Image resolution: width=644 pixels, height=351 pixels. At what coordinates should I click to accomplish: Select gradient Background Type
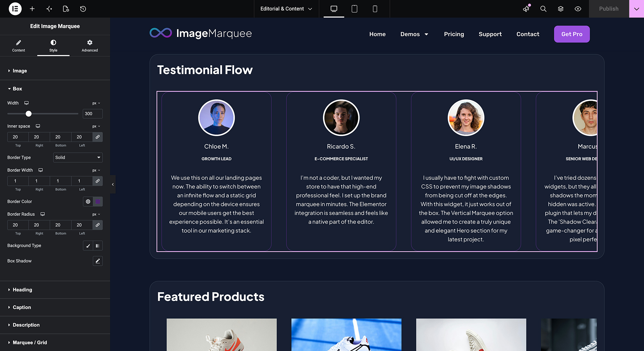98,245
